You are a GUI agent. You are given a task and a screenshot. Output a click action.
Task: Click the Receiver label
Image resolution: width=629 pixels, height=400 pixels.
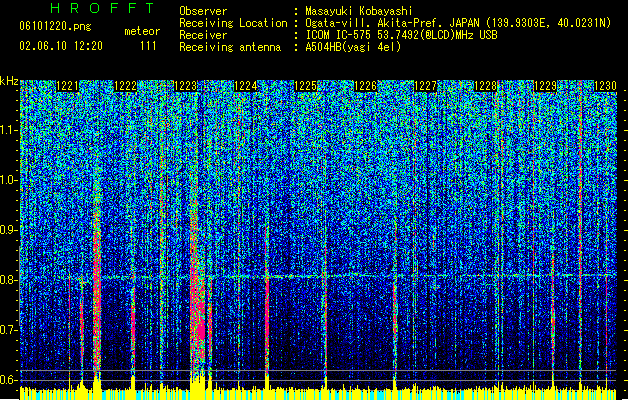[x=203, y=35]
